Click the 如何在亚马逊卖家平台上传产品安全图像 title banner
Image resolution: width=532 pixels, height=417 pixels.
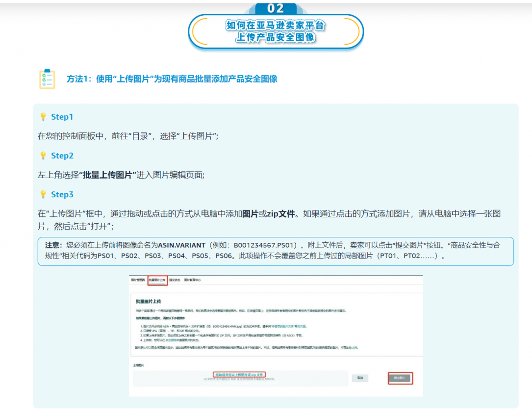pyautogui.click(x=276, y=32)
